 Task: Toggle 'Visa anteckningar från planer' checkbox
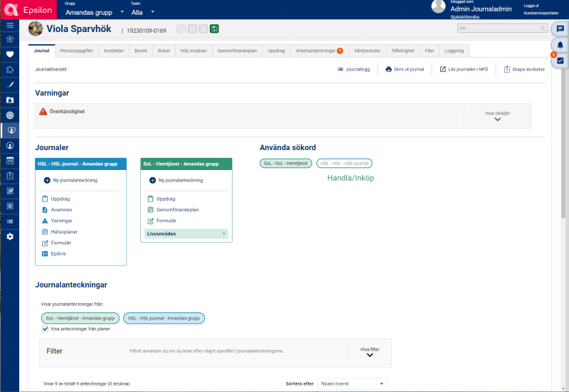click(x=45, y=329)
